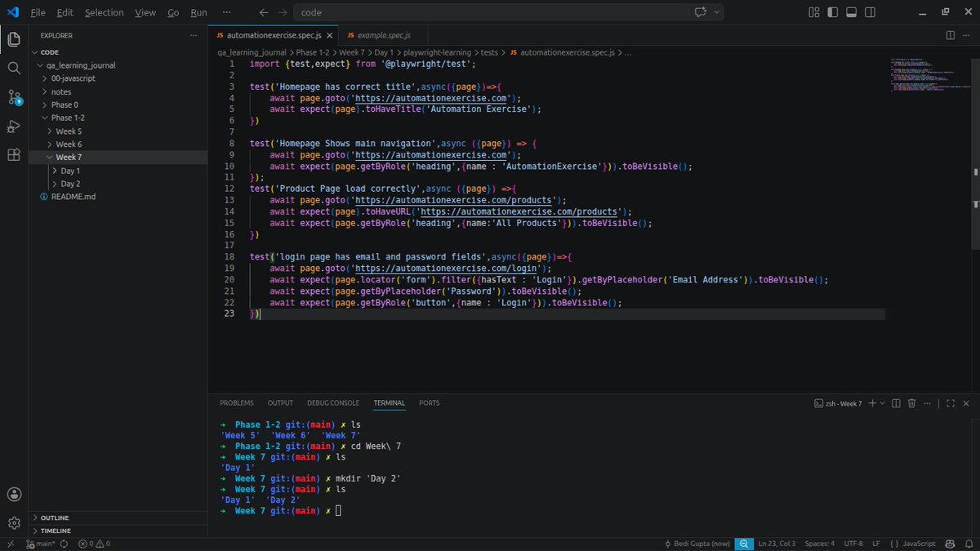Switch to automationexercise.spec.js tab
The width and height of the screenshot is (980, 551).
click(x=273, y=35)
